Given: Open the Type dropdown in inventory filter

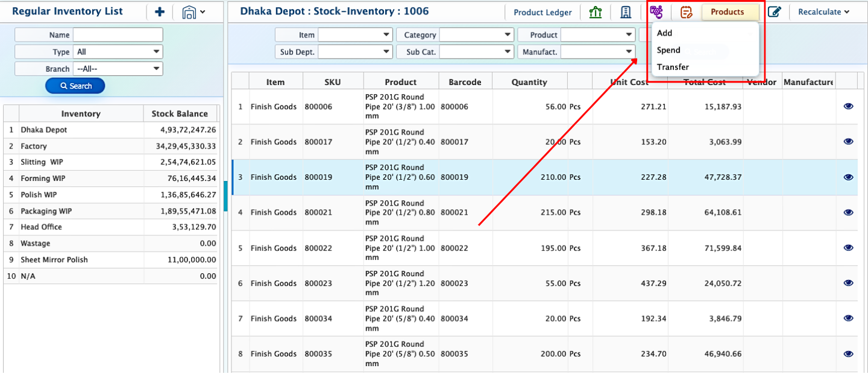Looking at the screenshot, I should pyautogui.click(x=118, y=52).
